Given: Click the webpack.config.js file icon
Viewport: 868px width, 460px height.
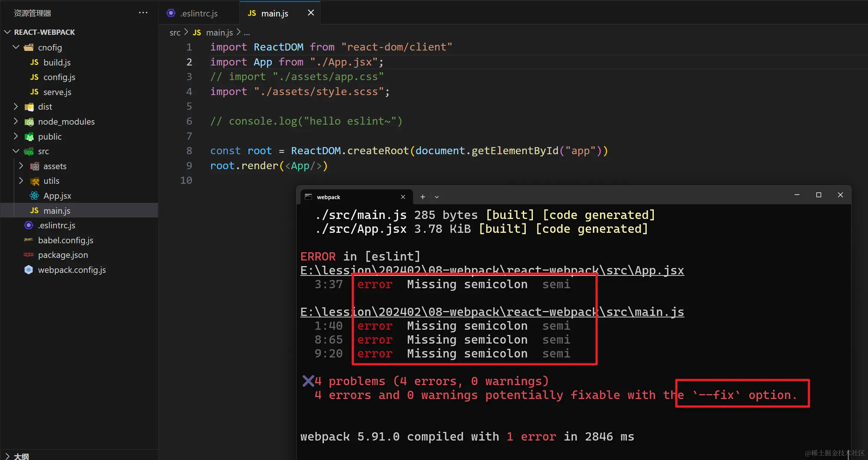Looking at the screenshot, I should pos(28,270).
